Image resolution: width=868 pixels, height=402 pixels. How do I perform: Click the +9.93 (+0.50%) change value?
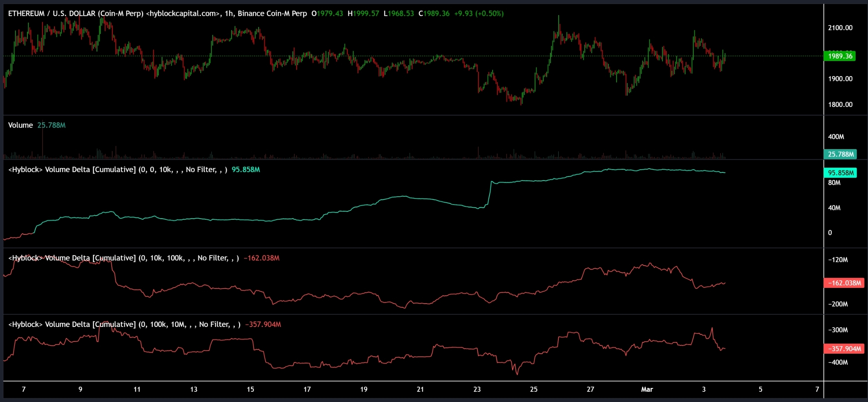[479, 13]
